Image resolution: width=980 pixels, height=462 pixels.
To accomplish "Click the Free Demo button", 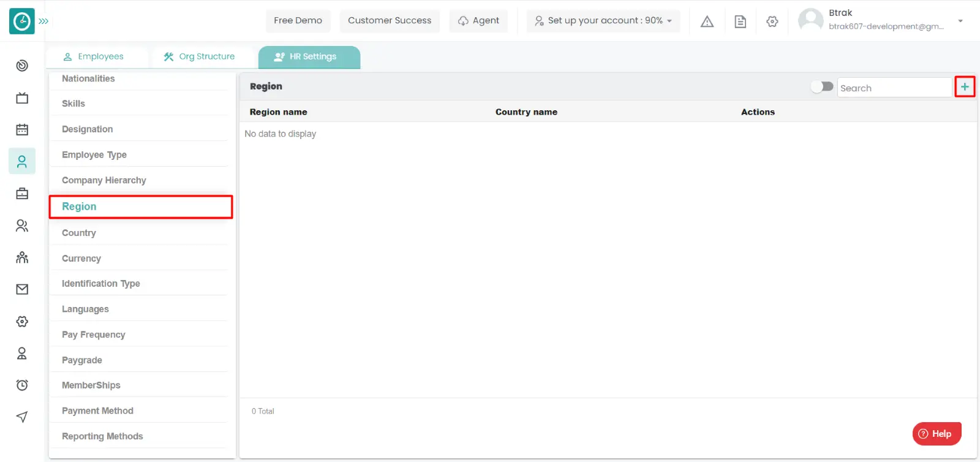I will (x=298, y=20).
